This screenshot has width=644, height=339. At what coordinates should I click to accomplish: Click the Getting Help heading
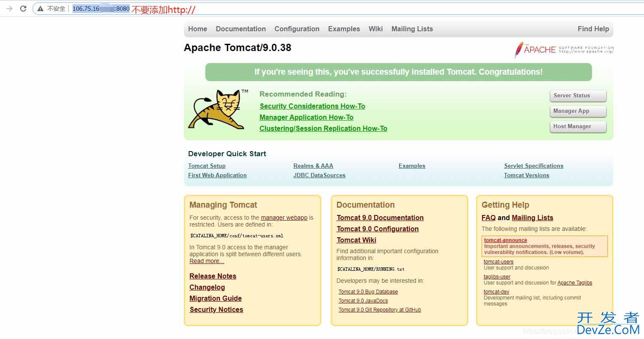505,205
